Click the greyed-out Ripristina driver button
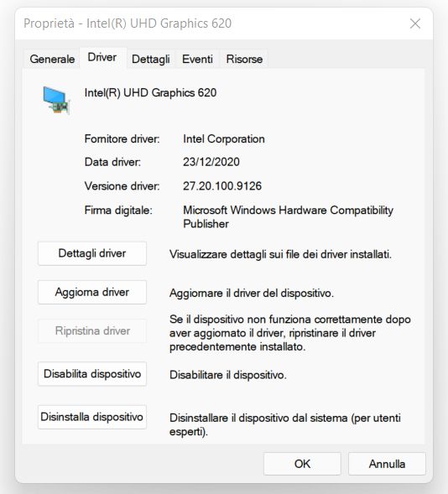The height and width of the screenshot is (494, 448). tap(92, 330)
